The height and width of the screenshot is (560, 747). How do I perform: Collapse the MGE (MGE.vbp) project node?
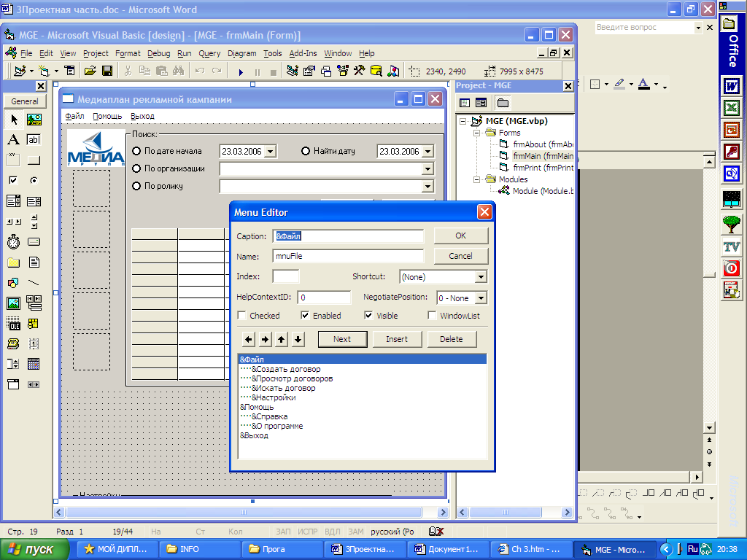pos(462,121)
